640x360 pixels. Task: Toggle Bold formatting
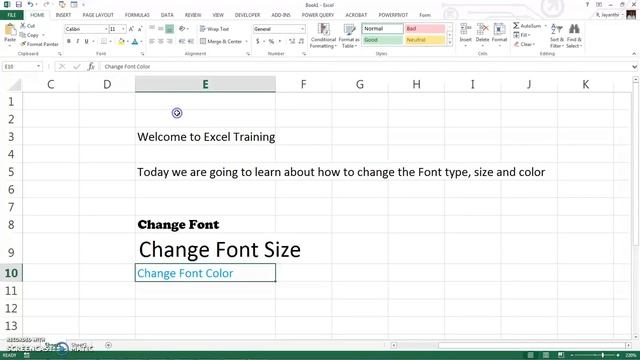[x=69, y=41]
